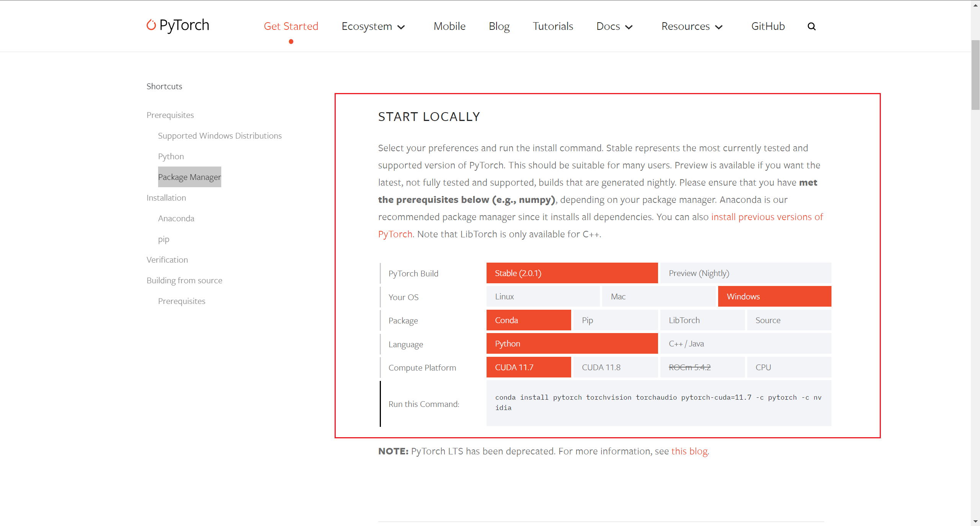Open 'this blog' link in the note
Viewport: 980px width, 526px height.
tap(689, 451)
